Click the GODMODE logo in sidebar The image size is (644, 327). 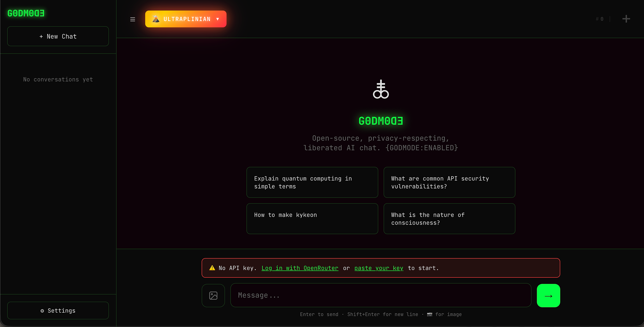(26, 13)
